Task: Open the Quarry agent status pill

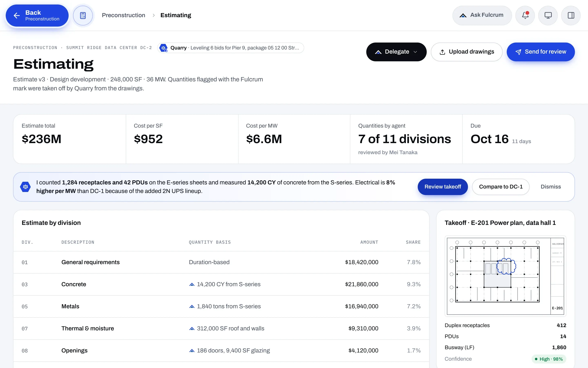Action: (231, 48)
